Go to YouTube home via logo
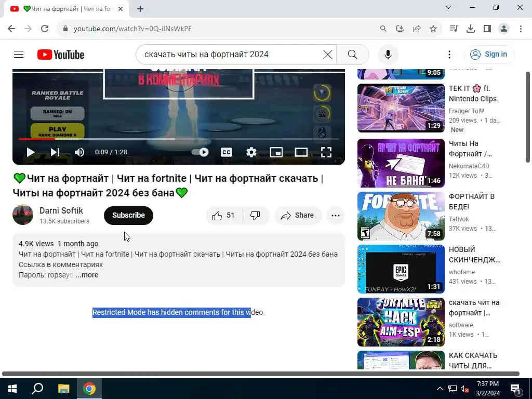532x399 pixels. click(x=61, y=55)
